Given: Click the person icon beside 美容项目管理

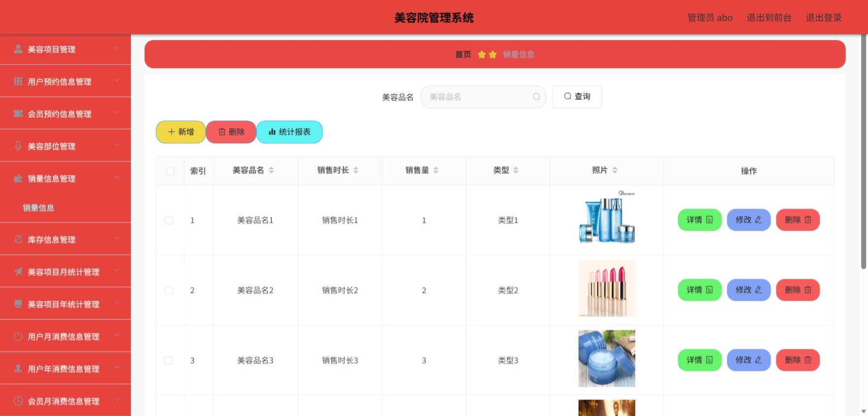Looking at the screenshot, I should pyautogui.click(x=18, y=49).
